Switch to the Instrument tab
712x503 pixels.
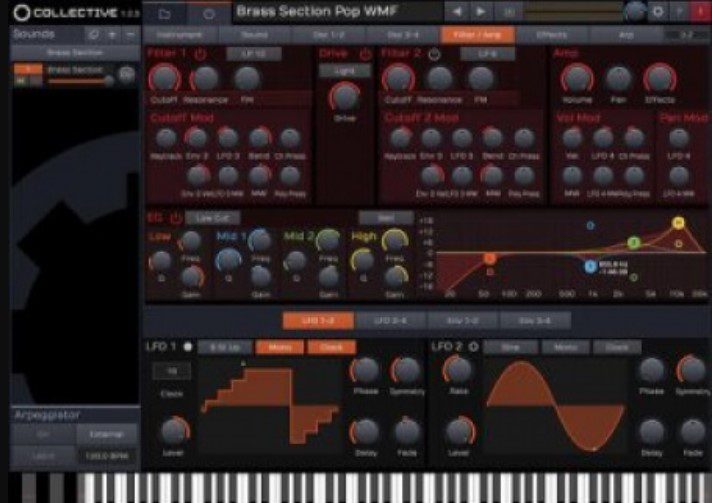tap(180, 35)
